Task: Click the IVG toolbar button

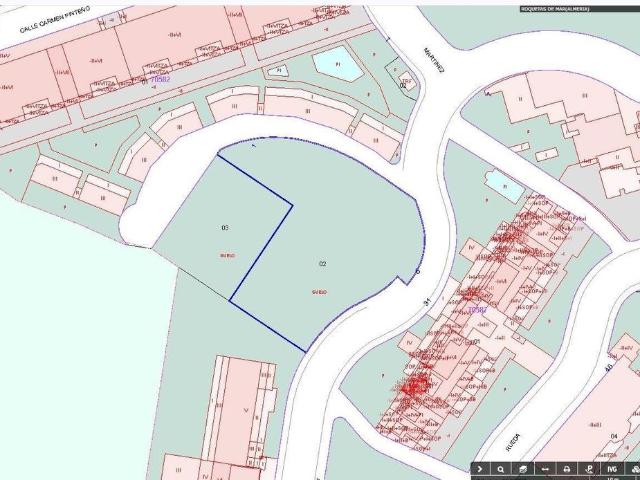Action: pyautogui.click(x=611, y=469)
